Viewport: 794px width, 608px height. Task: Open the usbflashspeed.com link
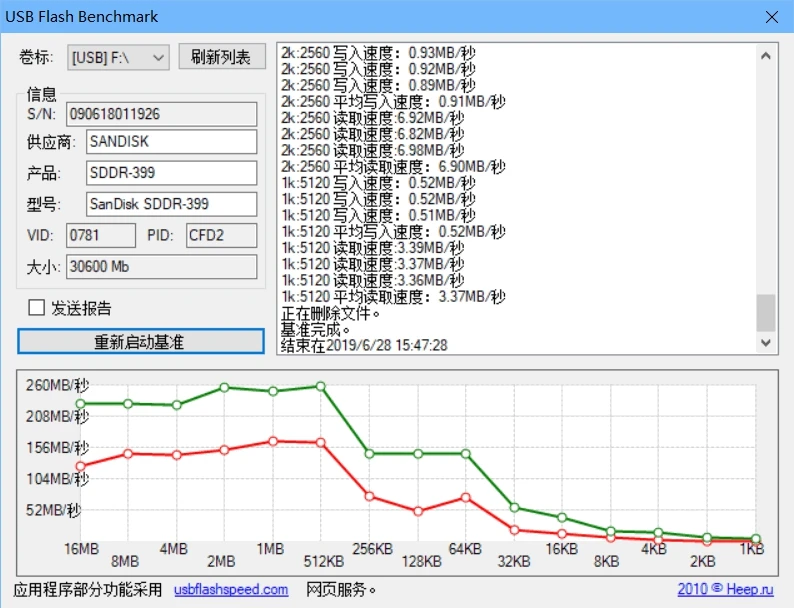click(231, 590)
